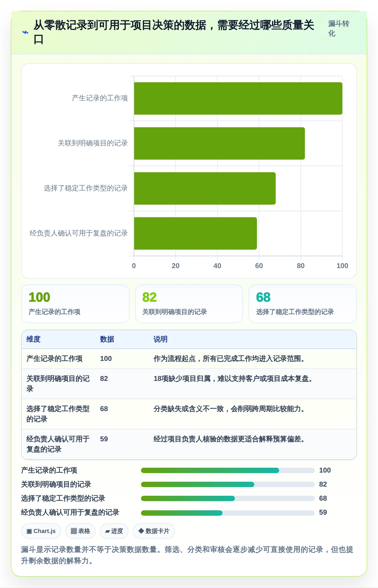The image size is (378, 588).
Task: Click the note starting 作为流程起点
Action: 229,358
